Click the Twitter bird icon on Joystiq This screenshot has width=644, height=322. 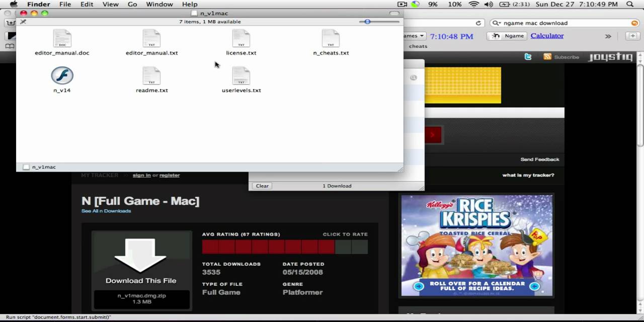point(528,57)
